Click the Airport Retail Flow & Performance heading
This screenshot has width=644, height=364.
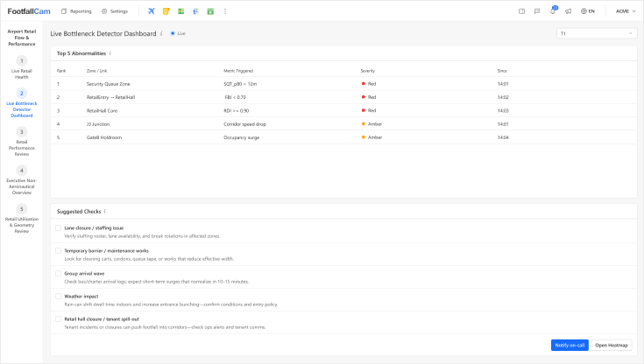(22, 38)
